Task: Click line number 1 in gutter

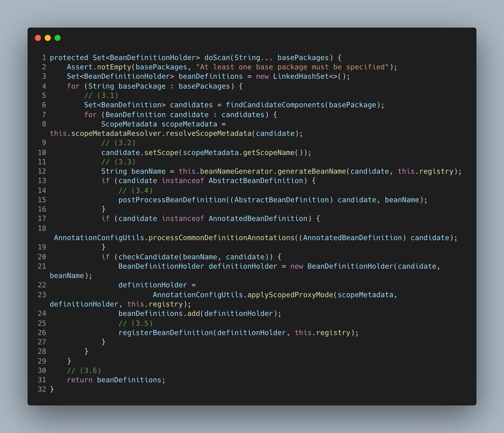Action: (44, 58)
